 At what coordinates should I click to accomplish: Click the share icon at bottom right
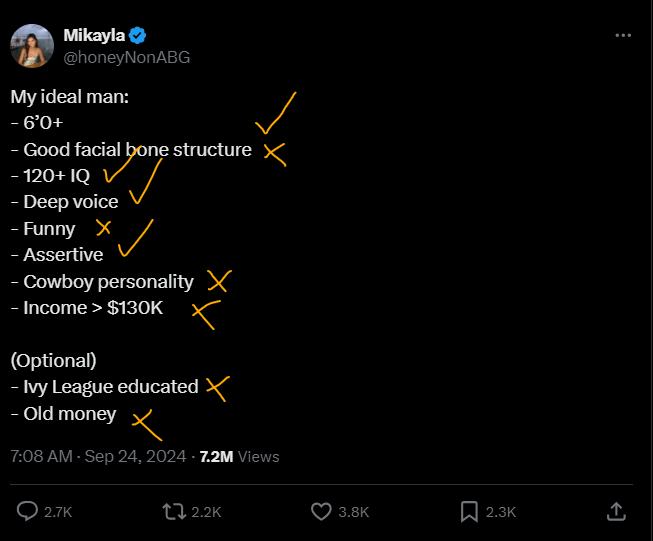coord(616,511)
